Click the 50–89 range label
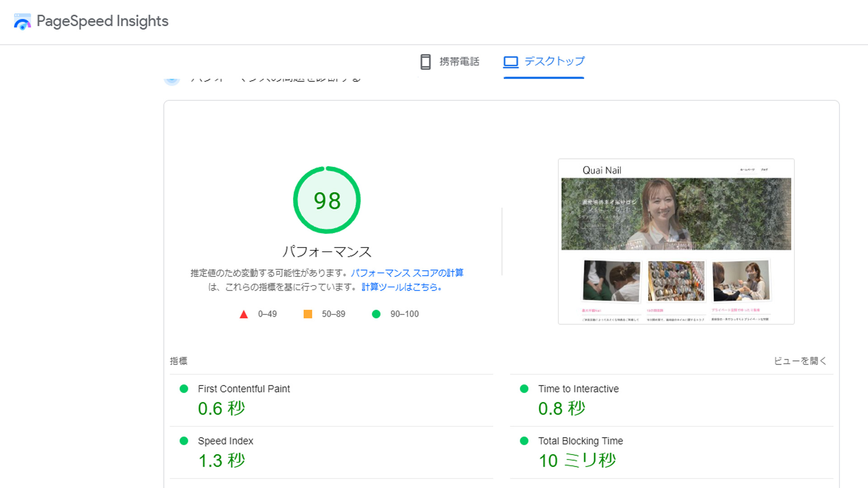Image resolution: width=868 pixels, height=488 pixels. [334, 314]
